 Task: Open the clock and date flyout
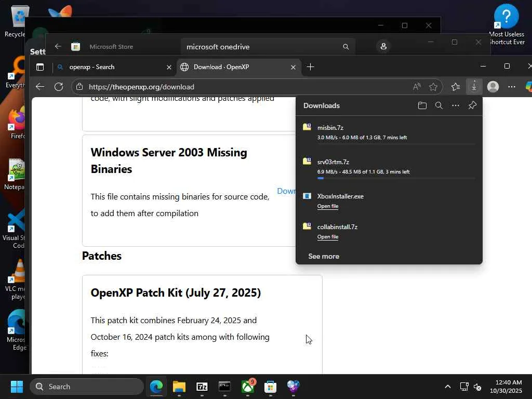[506, 387]
